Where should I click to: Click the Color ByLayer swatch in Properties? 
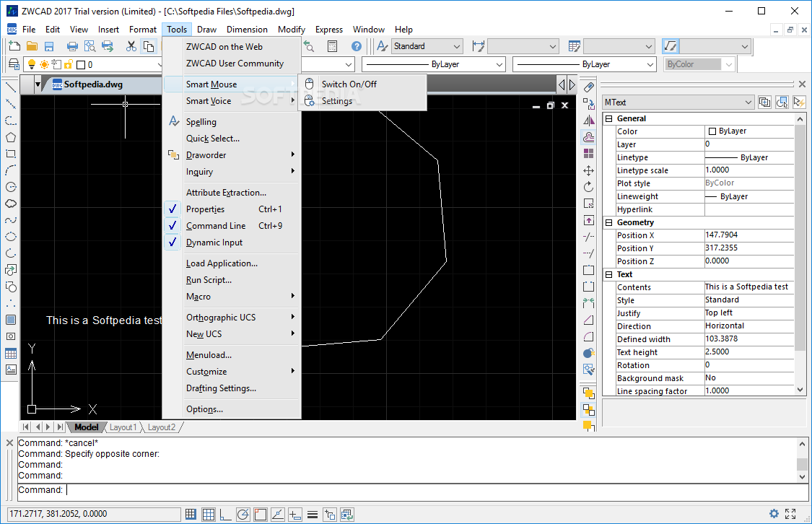point(712,131)
